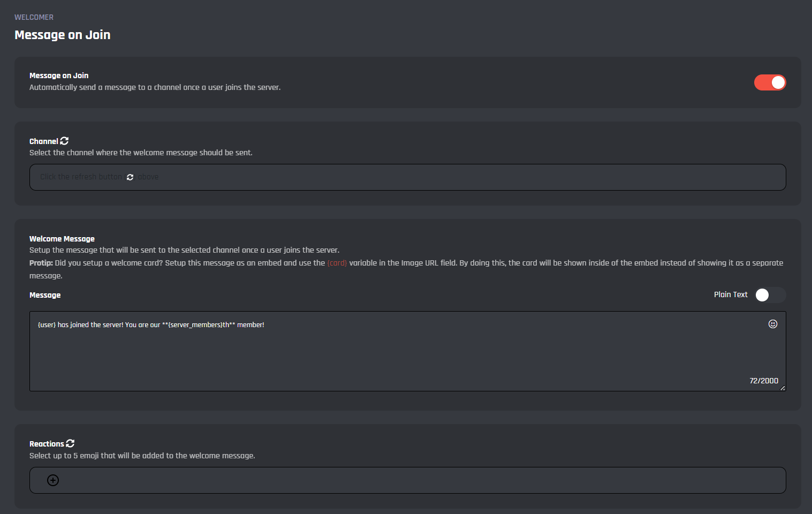Click the message box resize handle

pos(783,388)
